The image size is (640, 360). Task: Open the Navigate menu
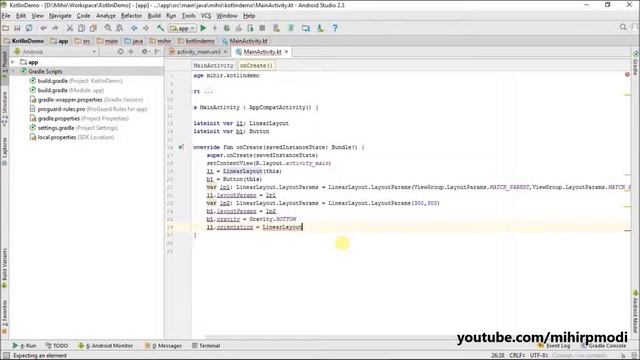coord(60,16)
